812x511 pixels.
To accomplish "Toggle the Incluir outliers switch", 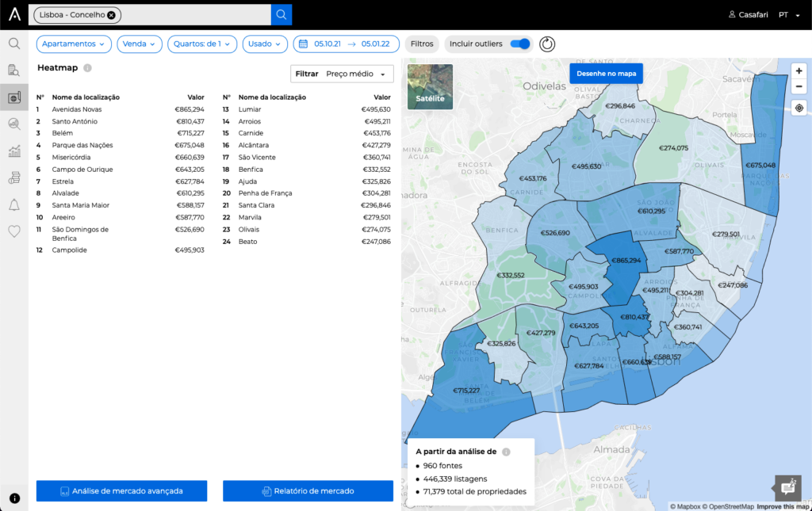I will [520, 44].
